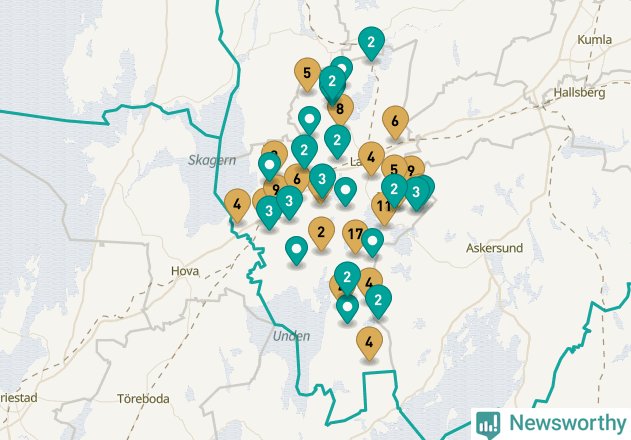This screenshot has width=631, height=440.
Task: Select the yellow cluster marker numbered 11
Action: coord(382,209)
